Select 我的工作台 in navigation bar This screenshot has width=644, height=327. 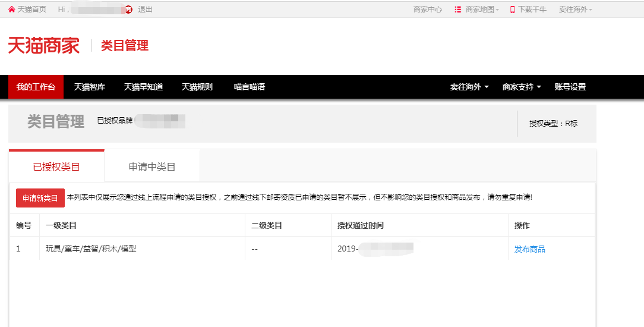point(36,87)
